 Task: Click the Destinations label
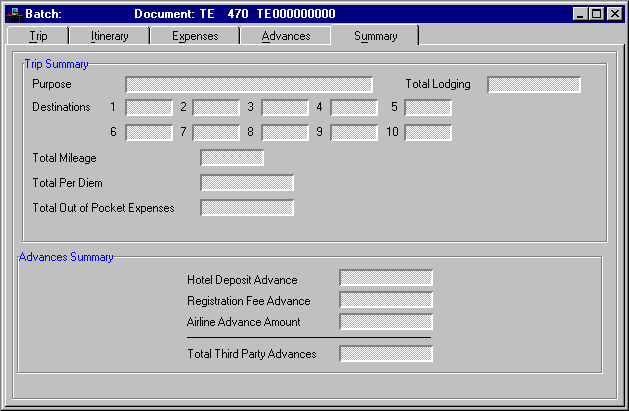[x=61, y=107]
